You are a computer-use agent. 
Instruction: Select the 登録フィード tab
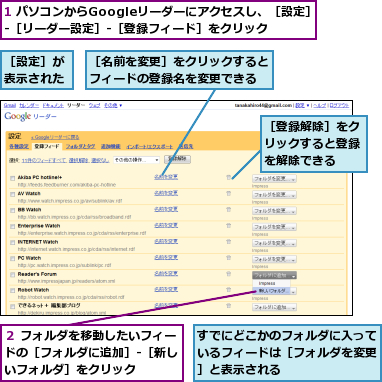click(47, 146)
